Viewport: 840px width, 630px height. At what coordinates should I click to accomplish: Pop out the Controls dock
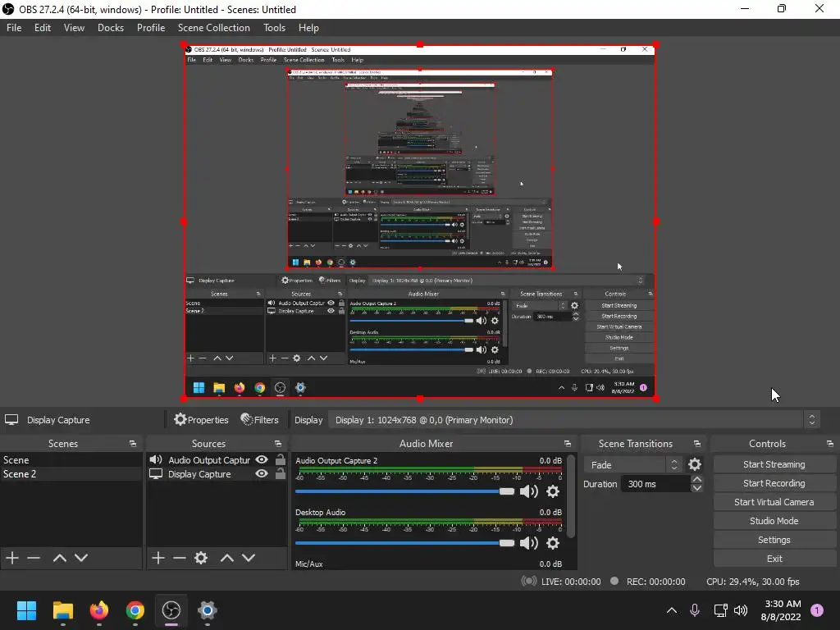830,444
